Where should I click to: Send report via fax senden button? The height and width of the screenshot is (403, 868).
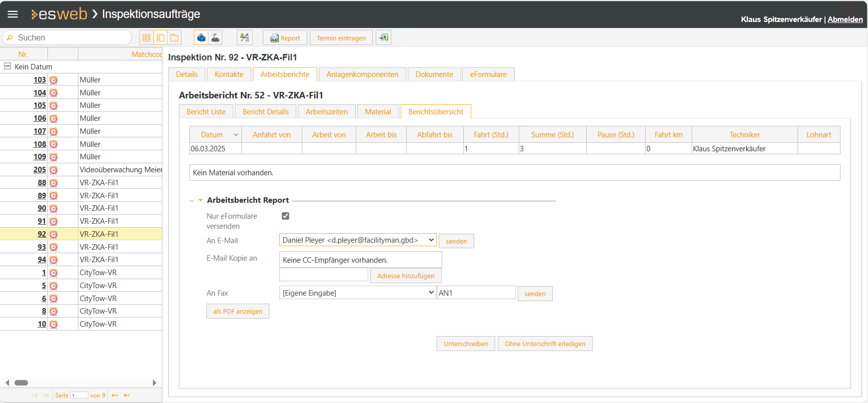535,294
